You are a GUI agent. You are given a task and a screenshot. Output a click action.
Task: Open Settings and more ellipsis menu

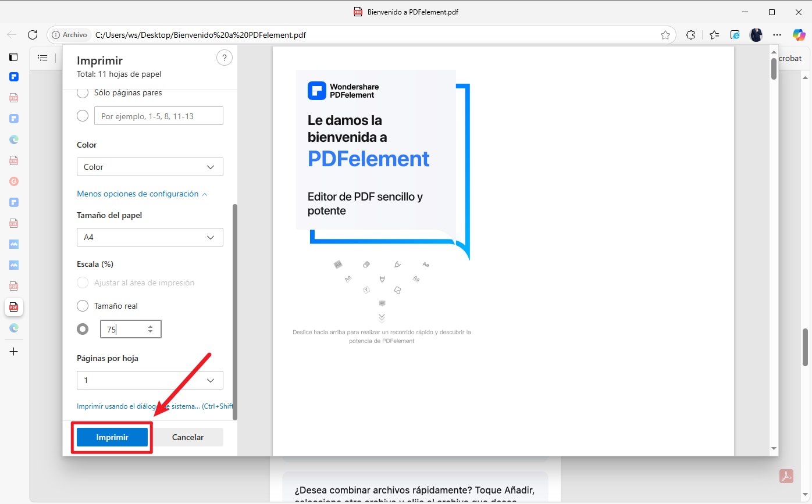(x=777, y=35)
